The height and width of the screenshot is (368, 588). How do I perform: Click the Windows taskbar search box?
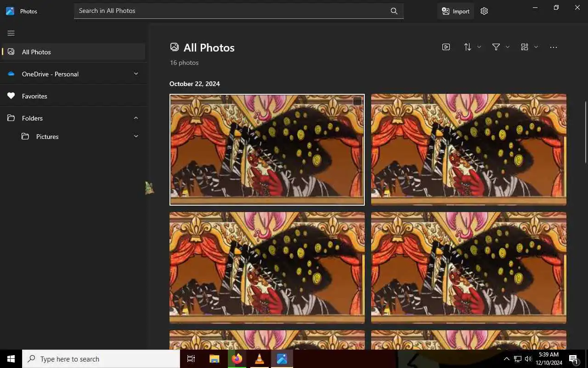point(101,359)
